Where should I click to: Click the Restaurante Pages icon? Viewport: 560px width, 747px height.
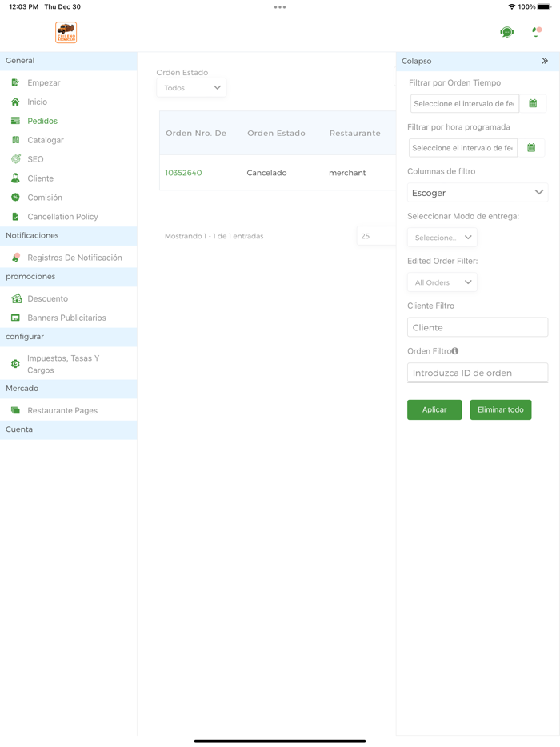16,410
